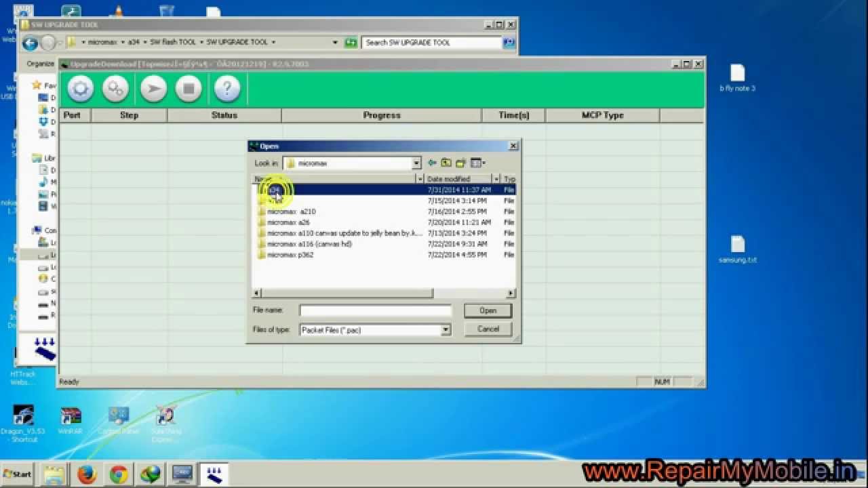Click the monitor icon in the taskbar
This screenshot has height=488, width=868.
point(182,474)
